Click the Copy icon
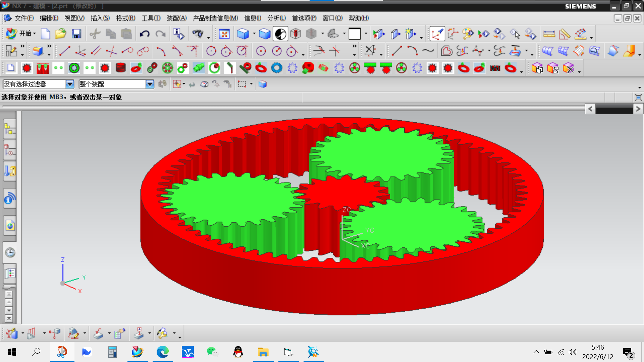Image resolution: width=644 pixels, height=362 pixels. (111, 34)
